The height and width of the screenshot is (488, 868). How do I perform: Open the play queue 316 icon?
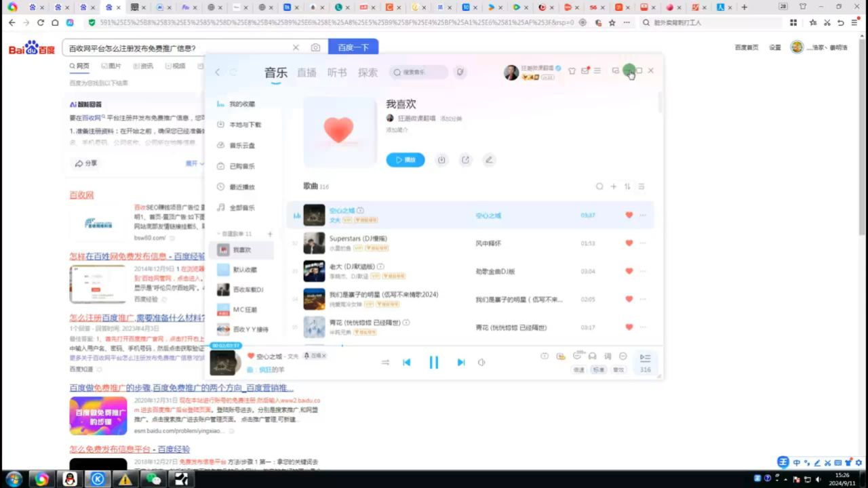[645, 363]
